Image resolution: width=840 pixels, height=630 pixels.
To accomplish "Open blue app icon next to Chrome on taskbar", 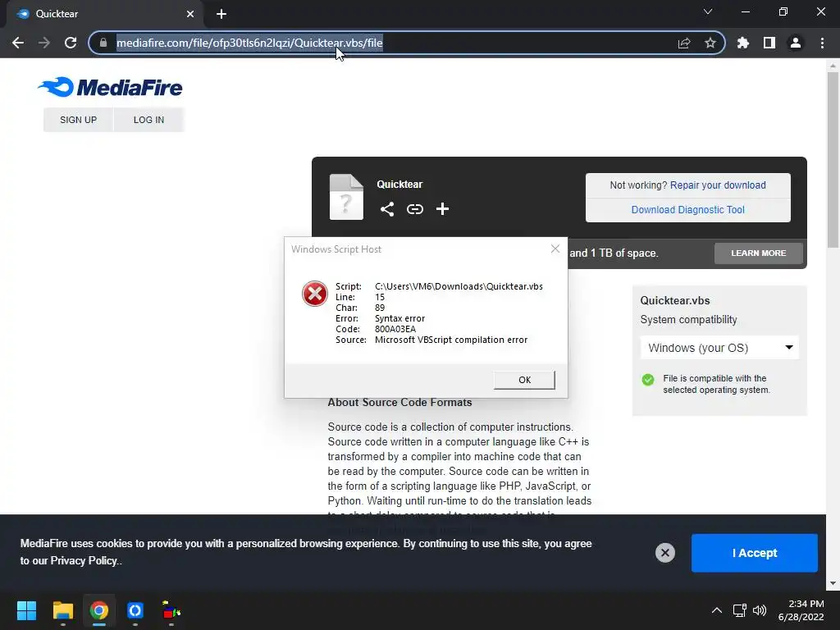I will coord(135,610).
